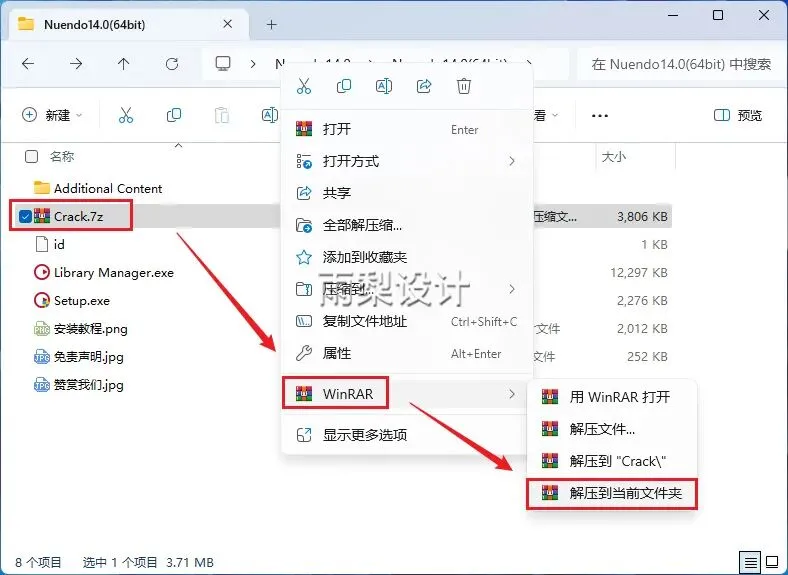Expand the 压缩到 submenu
The width and height of the screenshot is (788, 575).
tap(512, 289)
